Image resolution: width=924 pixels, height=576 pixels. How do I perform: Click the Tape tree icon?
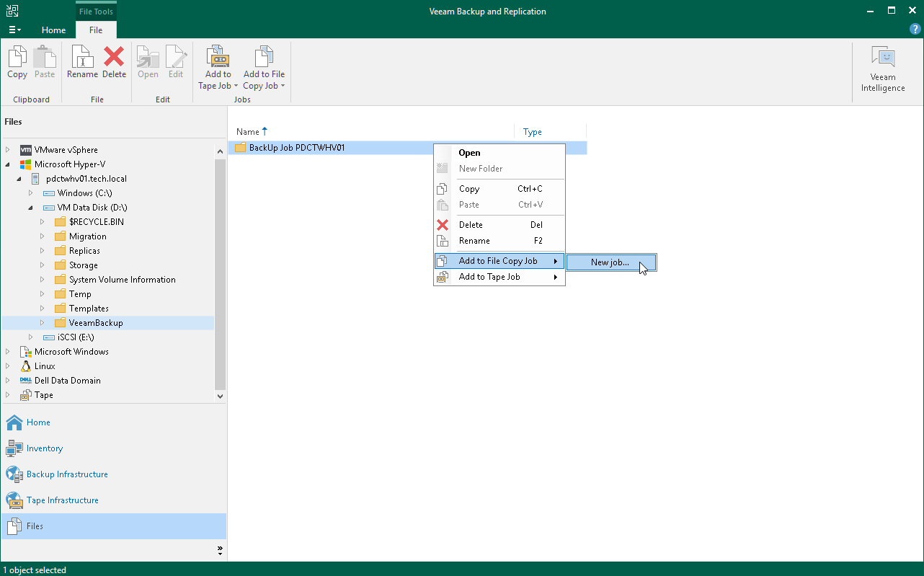click(25, 395)
